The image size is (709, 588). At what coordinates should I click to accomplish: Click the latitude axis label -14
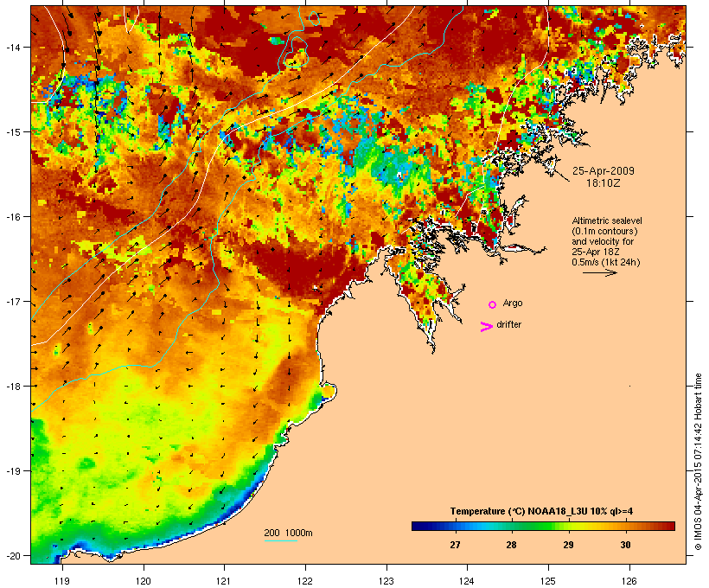click(x=13, y=47)
